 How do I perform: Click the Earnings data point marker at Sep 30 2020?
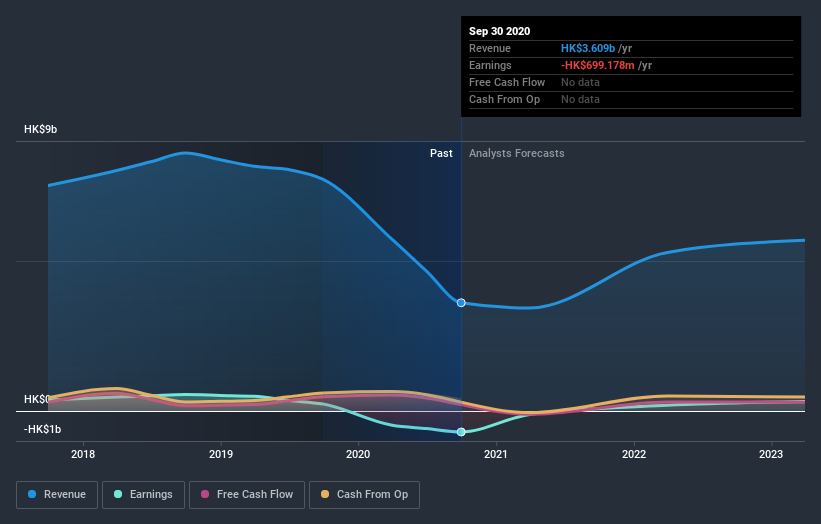[461, 432]
